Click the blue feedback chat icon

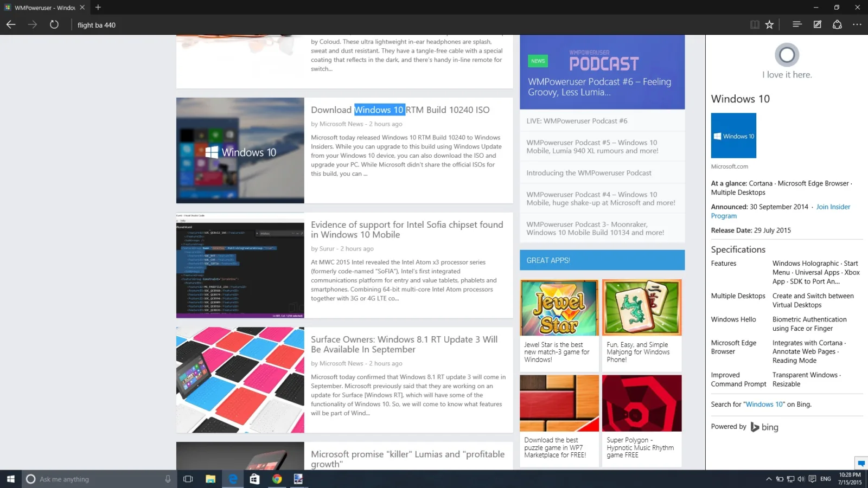[861, 464]
